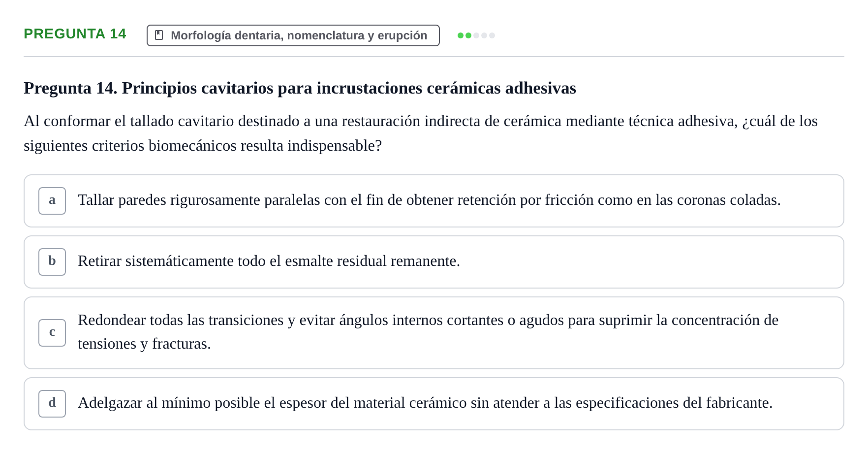Viewport: 868px width, 454px height.
Task: Click the book icon in topic tag
Action: [159, 35]
